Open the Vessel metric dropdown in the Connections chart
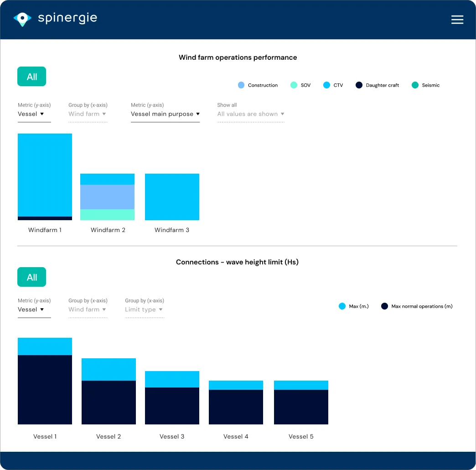 point(34,310)
